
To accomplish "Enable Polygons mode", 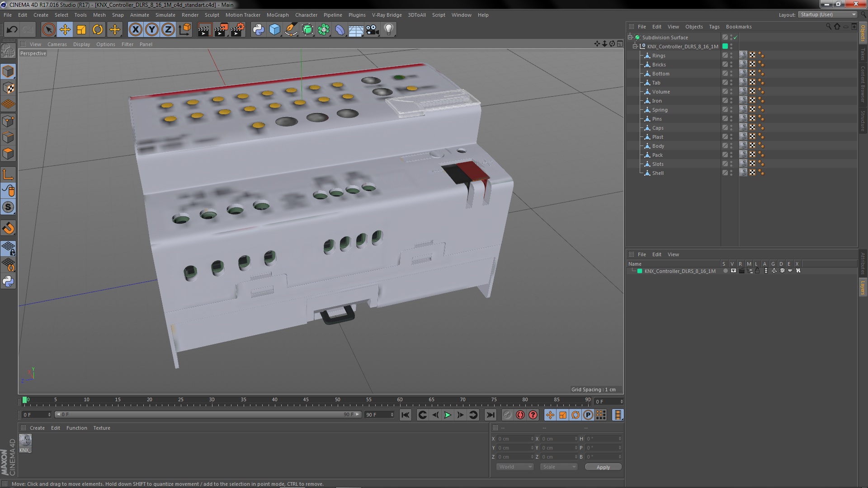I will point(8,154).
